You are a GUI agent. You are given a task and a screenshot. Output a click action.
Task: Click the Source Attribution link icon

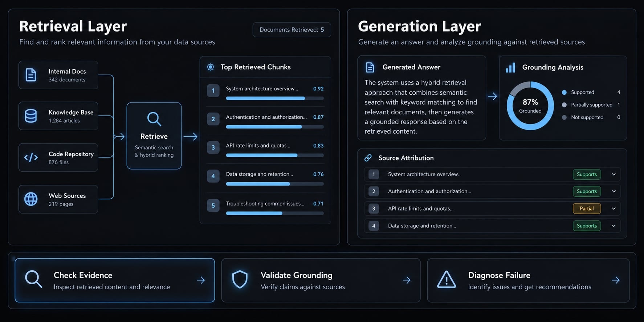[x=368, y=158]
